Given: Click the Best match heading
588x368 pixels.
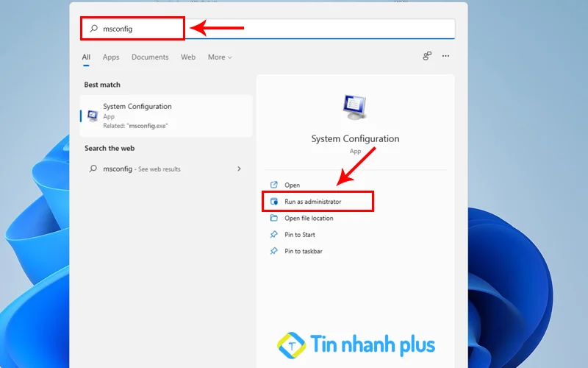Looking at the screenshot, I should coord(102,85).
